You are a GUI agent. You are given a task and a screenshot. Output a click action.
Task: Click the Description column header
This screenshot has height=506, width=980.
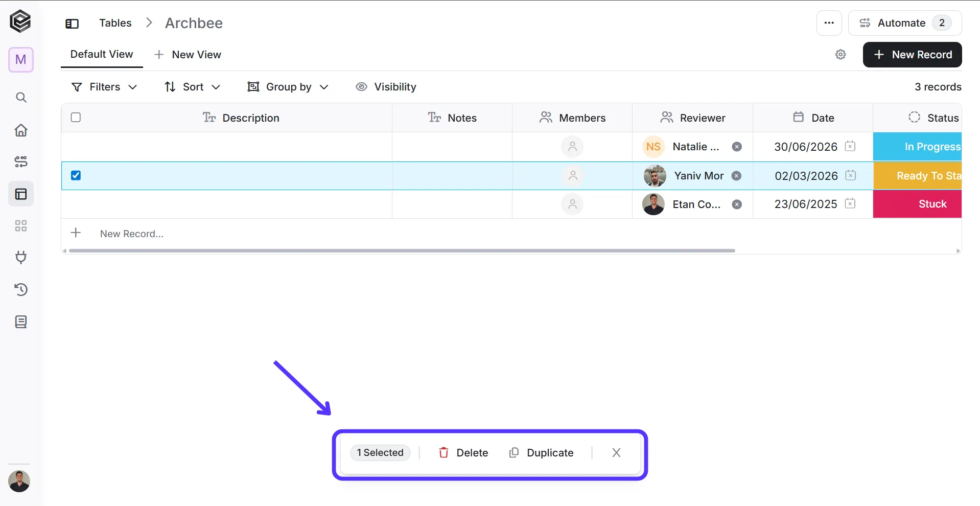(x=241, y=118)
